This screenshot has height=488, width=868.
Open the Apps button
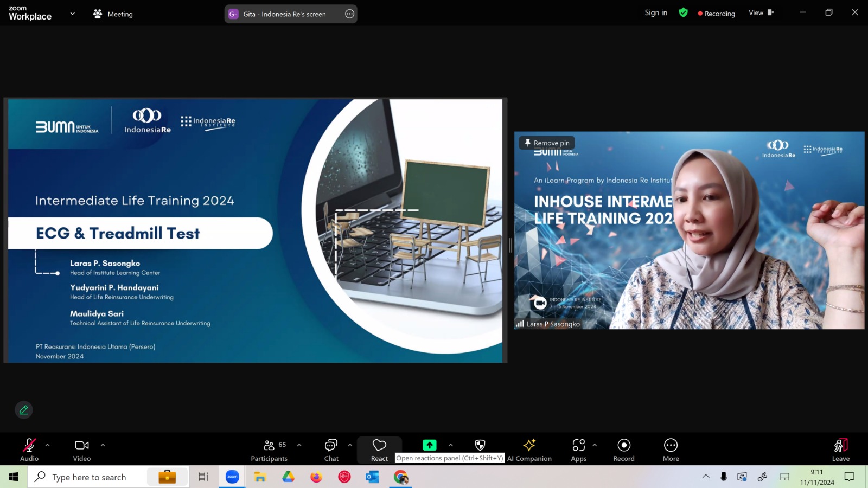(579, 450)
